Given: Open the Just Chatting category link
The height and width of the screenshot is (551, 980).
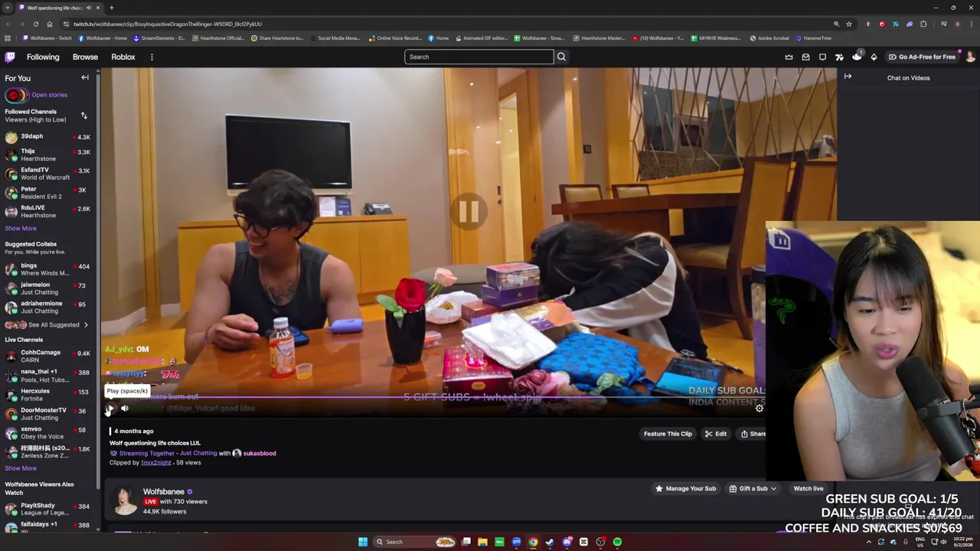Looking at the screenshot, I should [x=198, y=453].
